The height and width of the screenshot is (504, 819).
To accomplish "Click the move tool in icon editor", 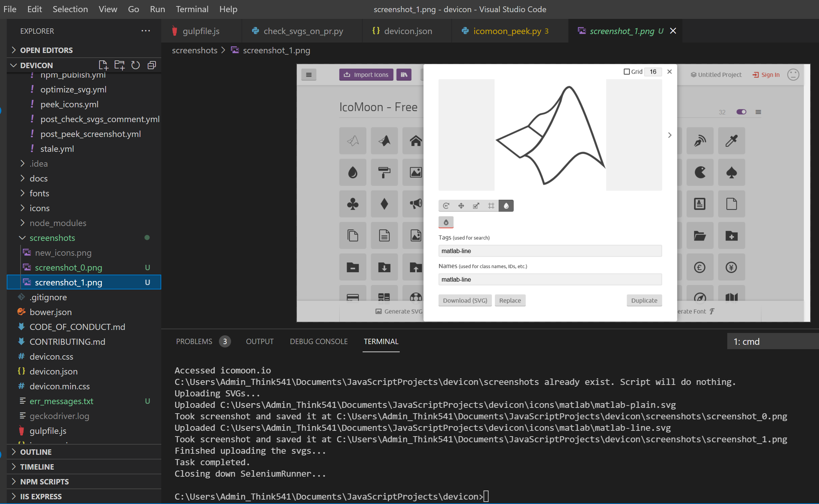I will pyautogui.click(x=461, y=206).
